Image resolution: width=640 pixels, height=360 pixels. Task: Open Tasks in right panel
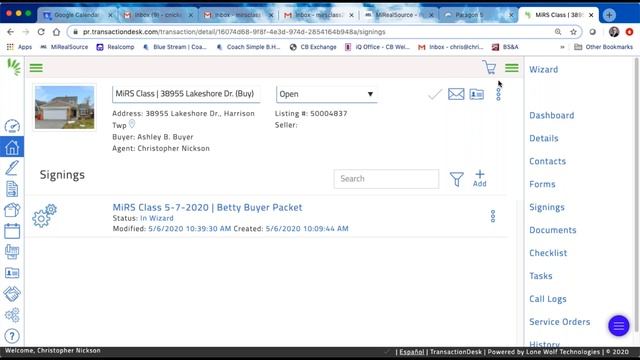540,276
